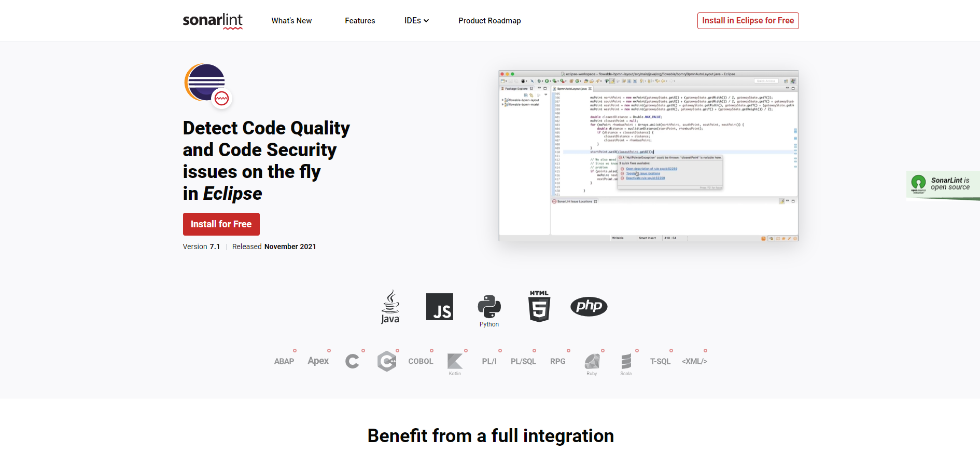Click the Scala language icon
This screenshot has height=465, width=980.
626,364
